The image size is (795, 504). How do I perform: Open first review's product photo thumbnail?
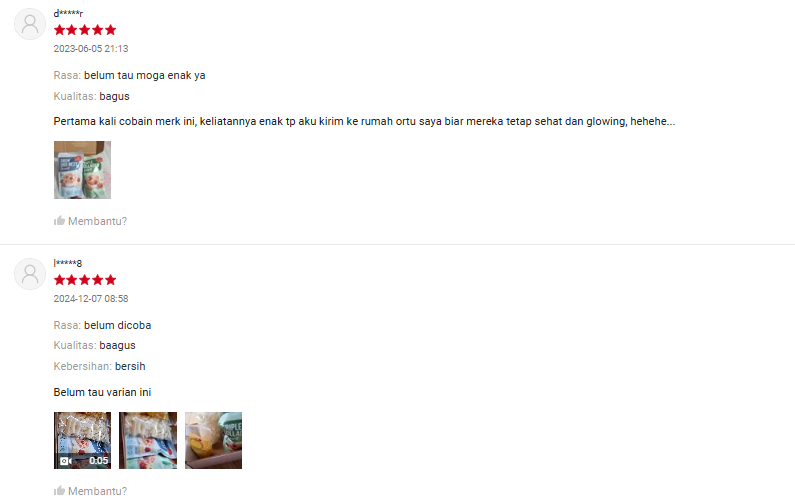tap(82, 170)
